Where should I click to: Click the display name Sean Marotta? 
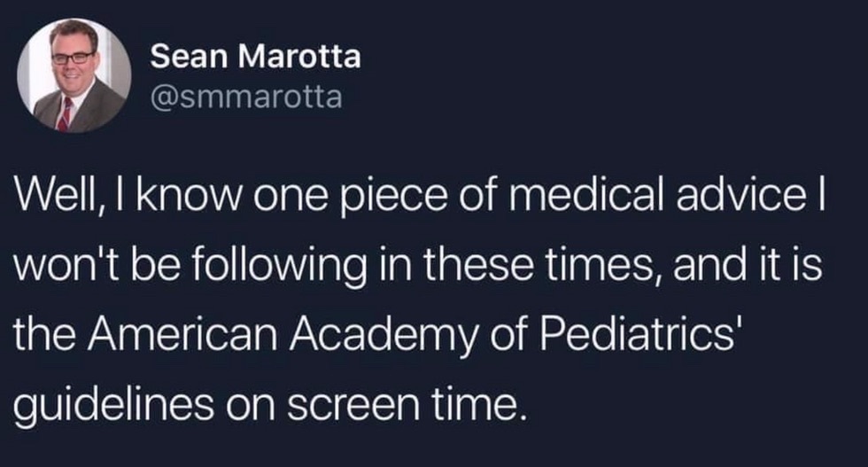click(255, 58)
